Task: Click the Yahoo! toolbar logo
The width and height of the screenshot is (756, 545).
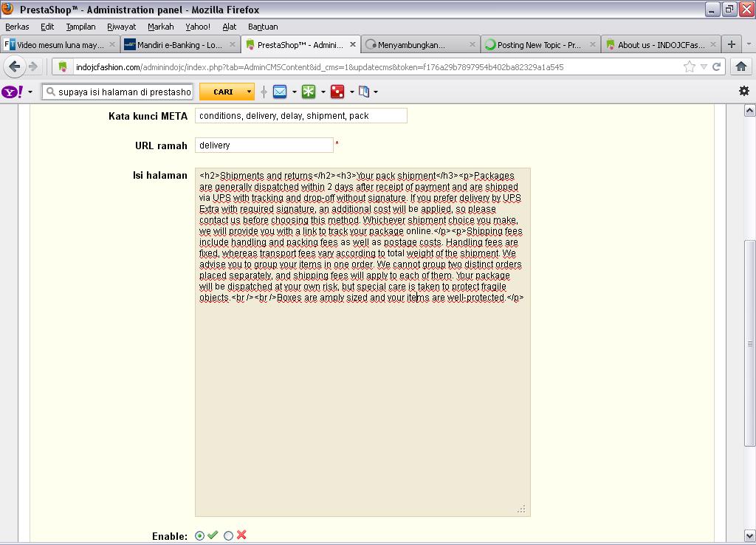Action: click(13, 92)
